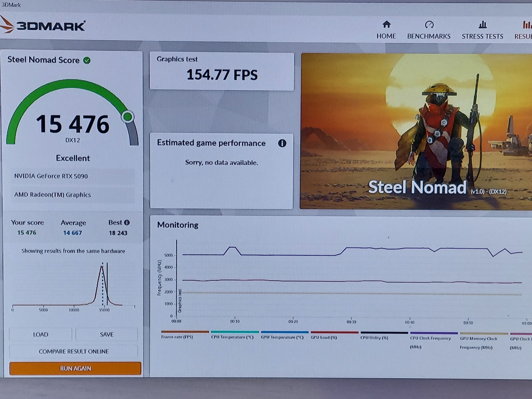This screenshot has width=532, height=399.
Task: Click the Home house icon
Action: pos(386,25)
